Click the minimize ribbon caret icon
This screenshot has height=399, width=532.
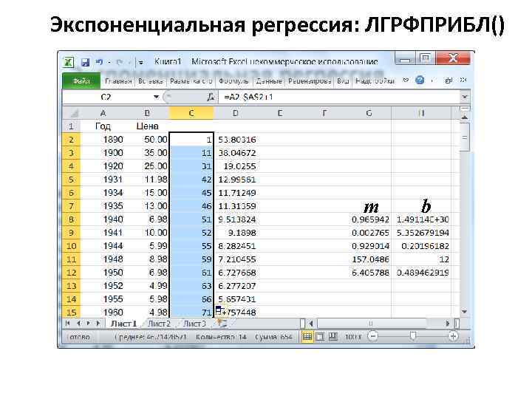tap(406, 81)
